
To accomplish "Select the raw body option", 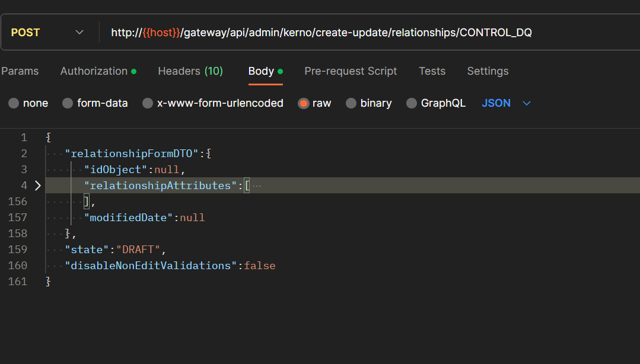I will tap(304, 103).
